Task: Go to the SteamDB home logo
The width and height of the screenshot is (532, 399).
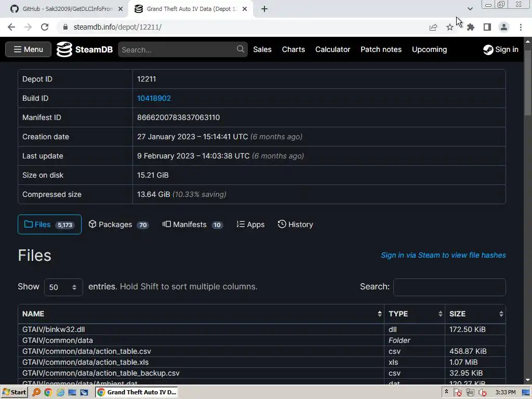Action: (x=85, y=49)
